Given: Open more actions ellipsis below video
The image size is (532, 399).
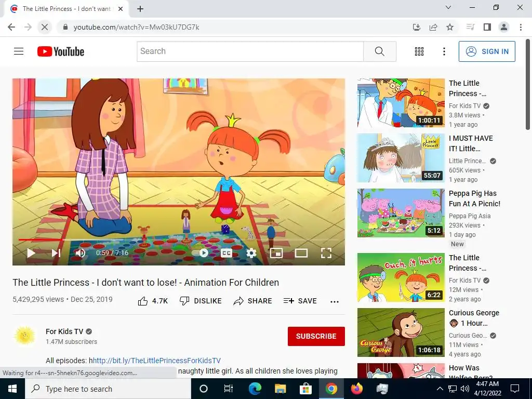Looking at the screenshot, I should (x=335, y=302).
